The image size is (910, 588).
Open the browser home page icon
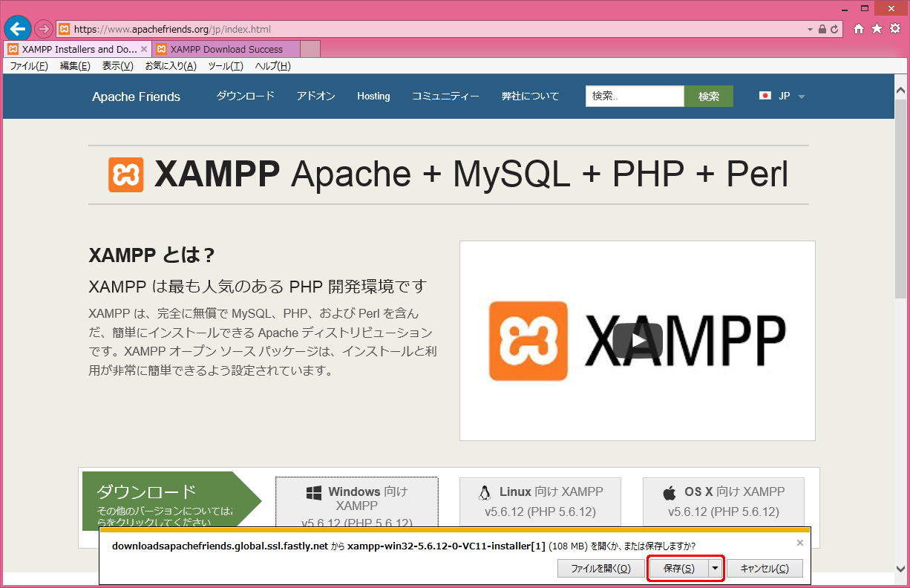click(859, 29)
